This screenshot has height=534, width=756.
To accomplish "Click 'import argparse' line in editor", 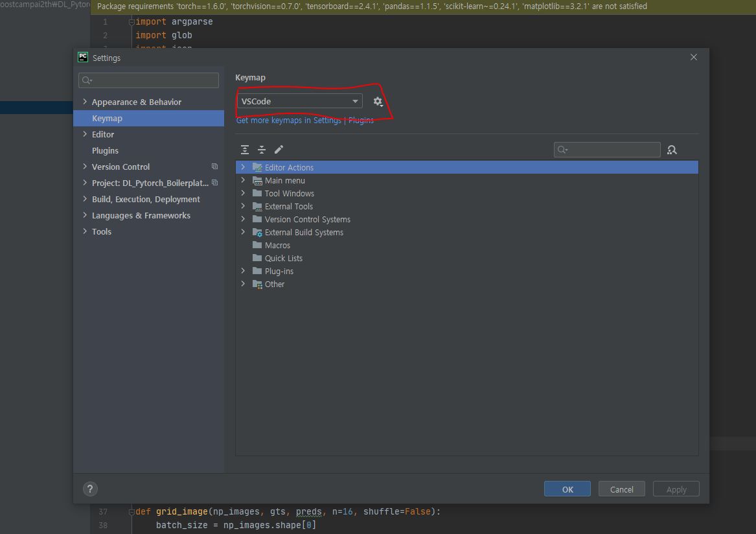I will click(174, 21).
